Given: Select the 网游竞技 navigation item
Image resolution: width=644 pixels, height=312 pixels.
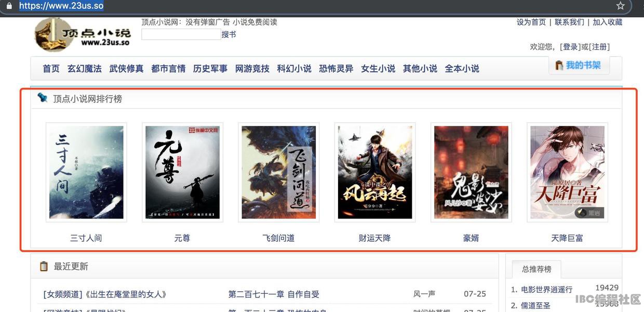Looking at the screenshot, I should 252,69.
